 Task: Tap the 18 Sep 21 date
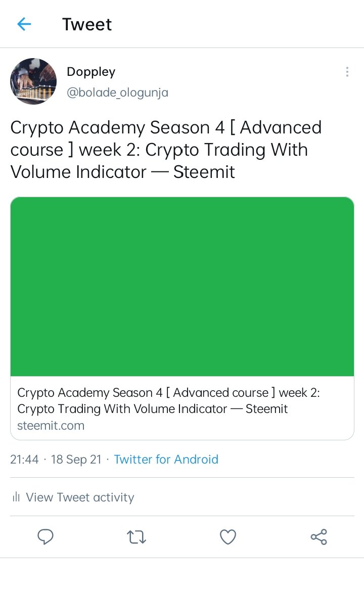[76, 460]
